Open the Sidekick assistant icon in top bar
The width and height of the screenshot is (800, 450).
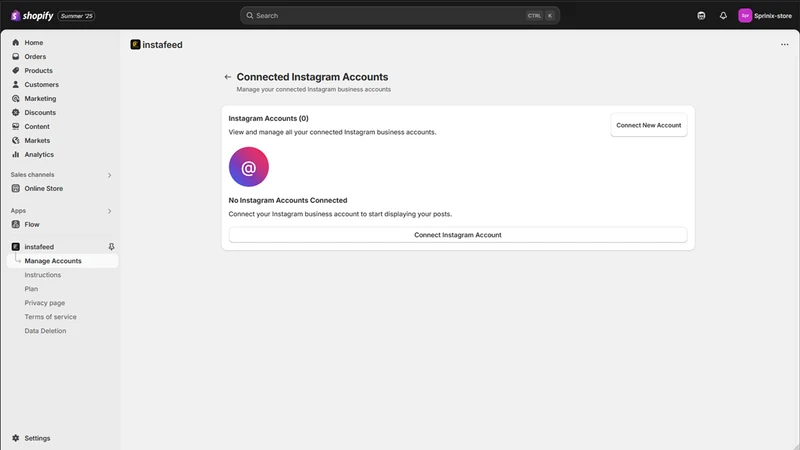pos(701,16)
